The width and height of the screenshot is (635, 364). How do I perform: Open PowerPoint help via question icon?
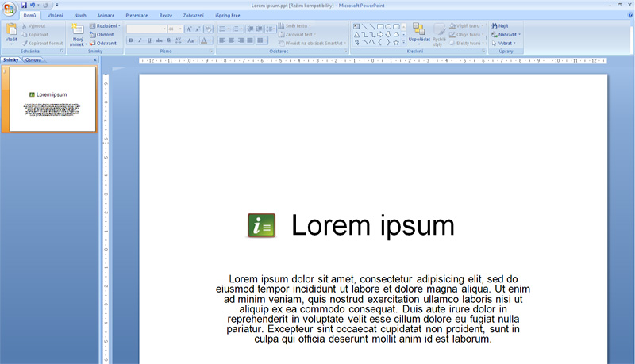(630, 15)
